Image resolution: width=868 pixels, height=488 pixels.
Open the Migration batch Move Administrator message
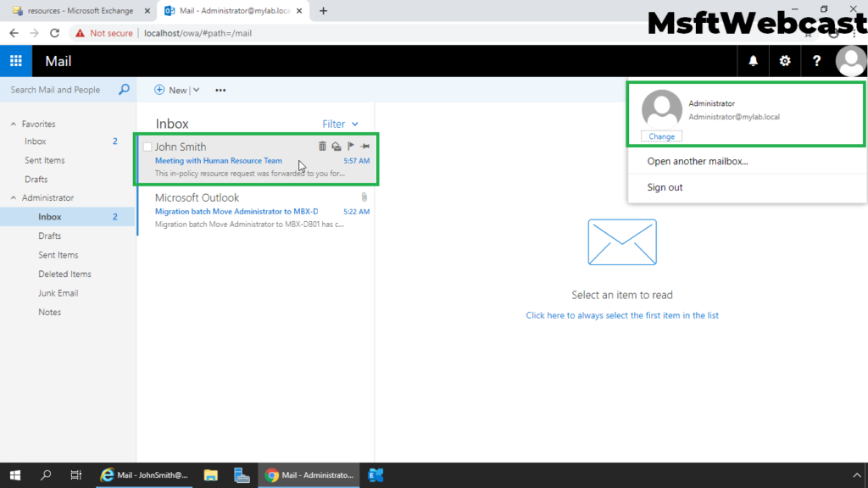point(236,211)
